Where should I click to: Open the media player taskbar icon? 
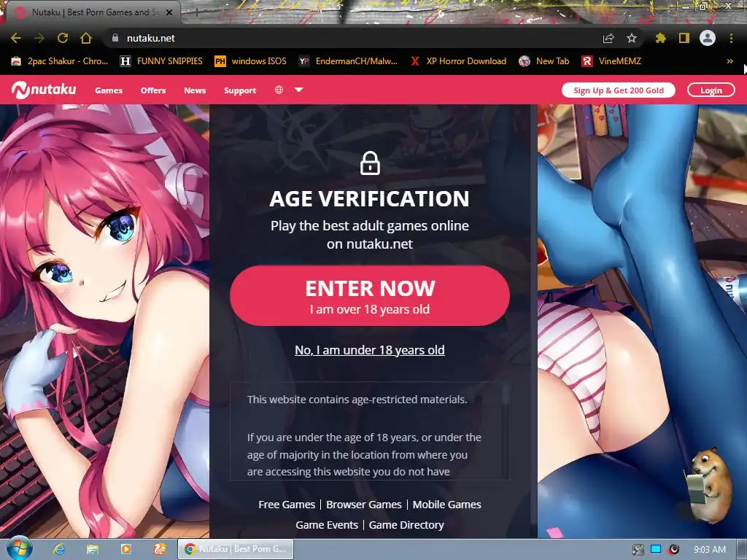[x=126, y=549]
